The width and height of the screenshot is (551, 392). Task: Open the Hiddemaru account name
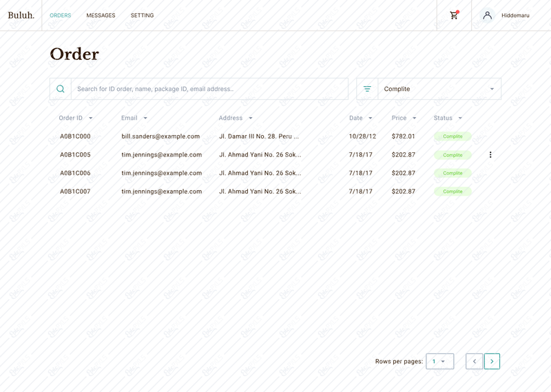pyautogui.click(x=515, y=15)
